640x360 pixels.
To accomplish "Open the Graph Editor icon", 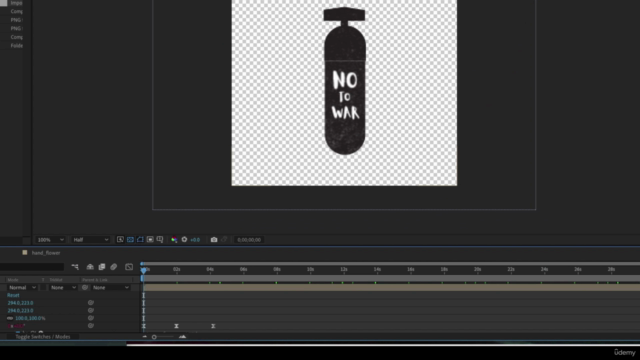I will [x=129, y=267].
